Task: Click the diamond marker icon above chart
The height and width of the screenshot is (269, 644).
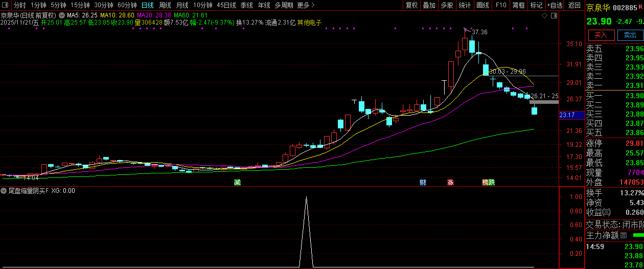Action: tap(545, 16)
